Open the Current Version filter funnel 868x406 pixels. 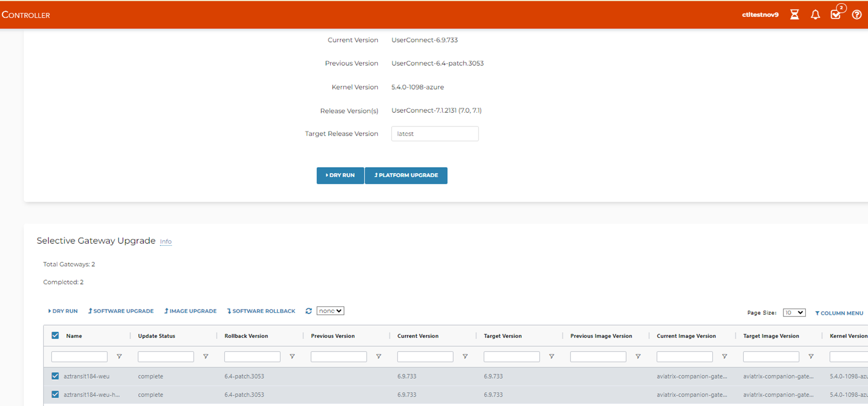click(465, 357)
